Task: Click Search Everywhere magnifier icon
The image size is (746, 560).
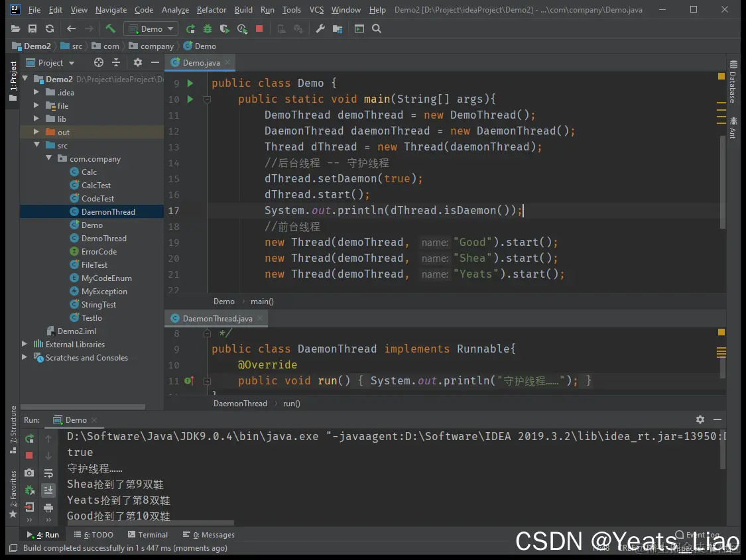Action: tap(377, 28)
